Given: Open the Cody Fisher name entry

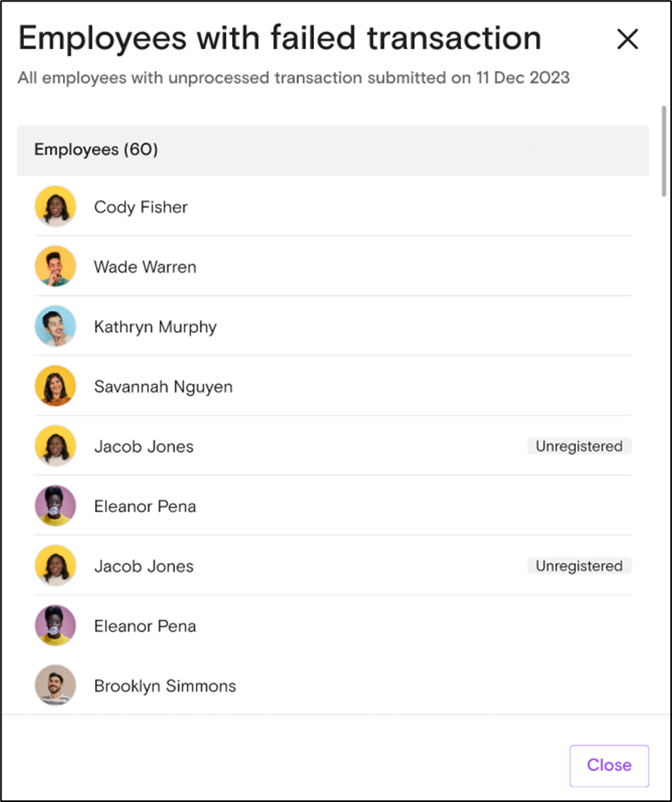Looking at the screenshot, I should click(x=141, y=207).
